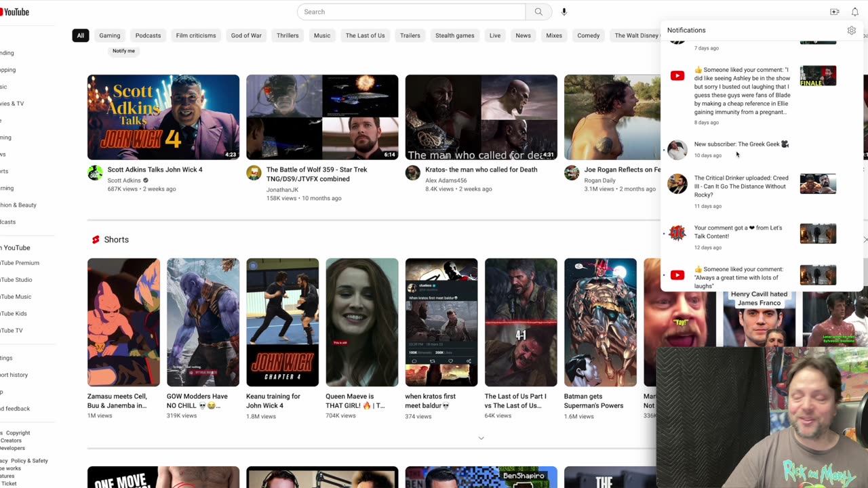Image resolution: width=868 pixels, height=488 pixels.
Task: Open 'Zamasu meets Cell' short
Action: 123,323
